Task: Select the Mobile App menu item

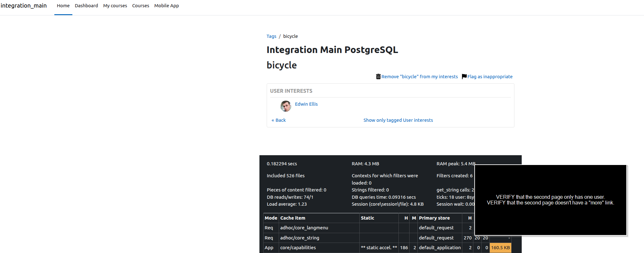Action: coord(167,6)
